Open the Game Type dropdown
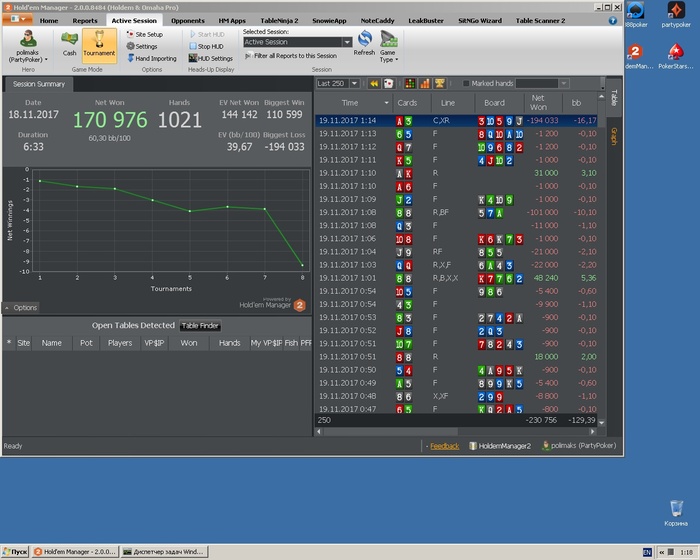The image size is (700, 560). click(389, 46)
